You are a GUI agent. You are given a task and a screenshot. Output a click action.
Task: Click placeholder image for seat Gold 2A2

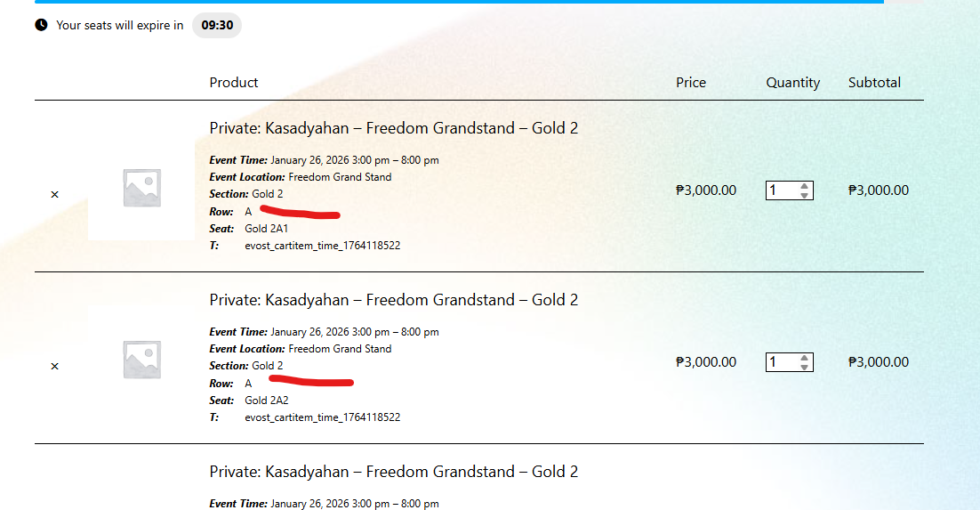pos(141,360)
